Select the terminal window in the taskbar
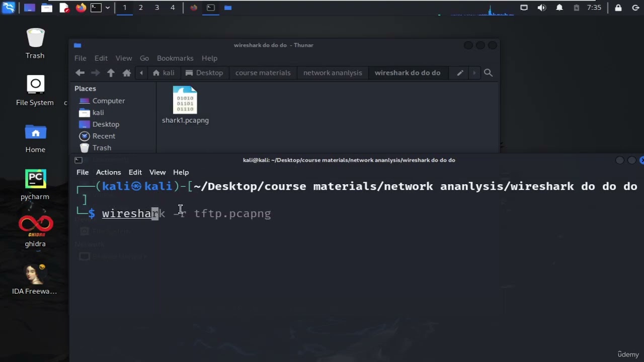 pyautogui.click(x=211, y=8)
